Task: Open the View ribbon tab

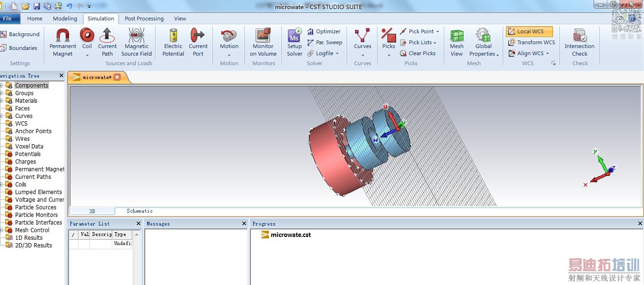Action: [180, 19]
